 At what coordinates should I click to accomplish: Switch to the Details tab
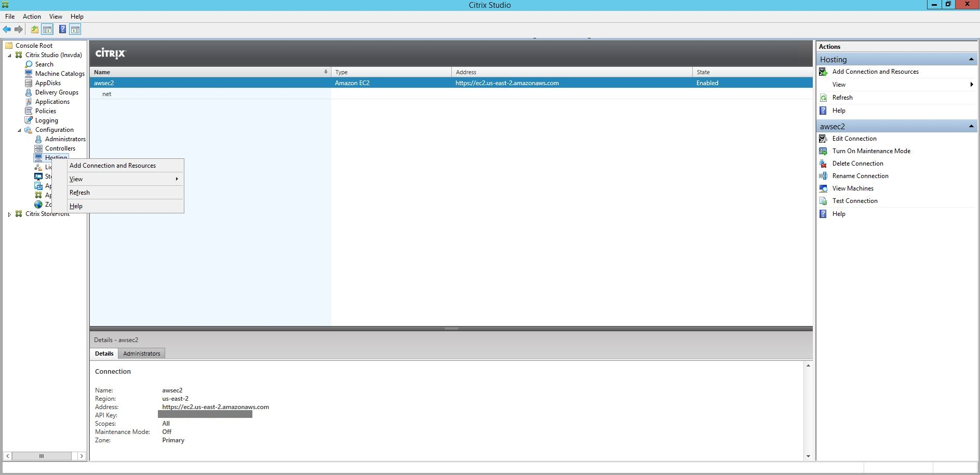pyautogui.click(x=104, y=354)
